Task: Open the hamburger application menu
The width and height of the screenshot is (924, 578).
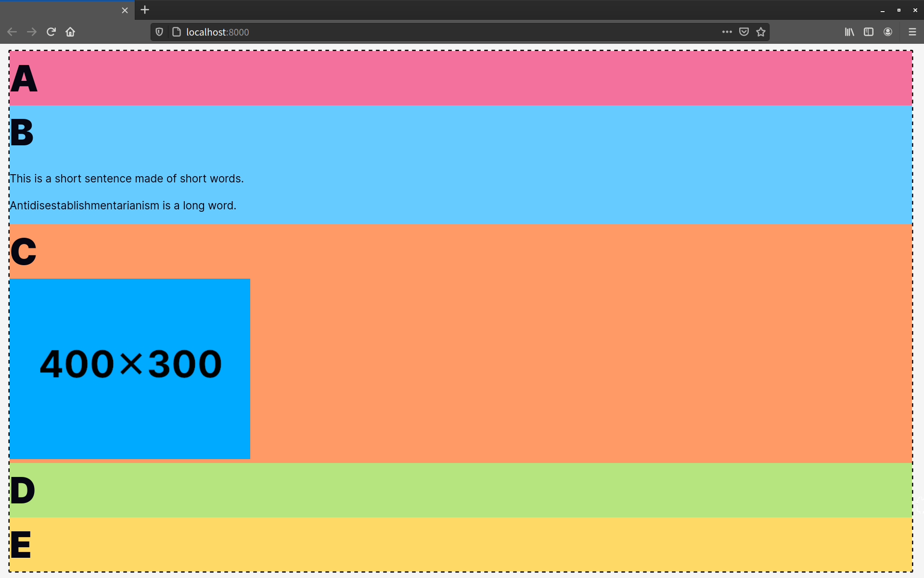Action: (912, 32)
